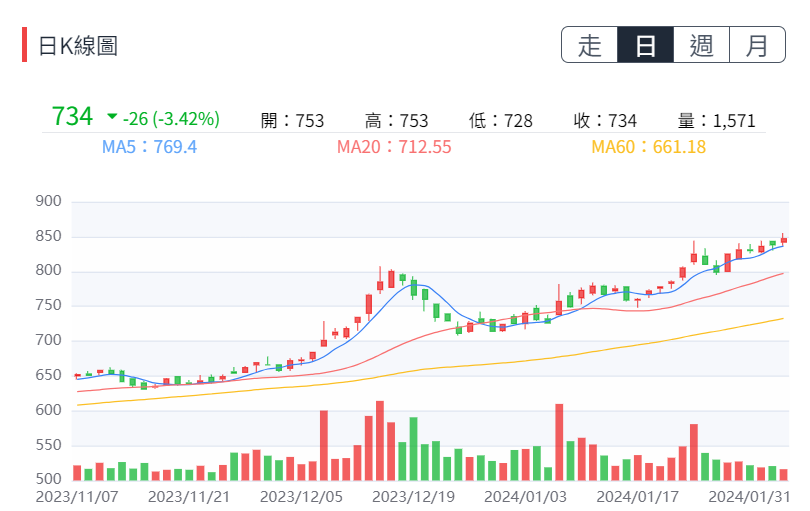Screen dimensions: 810x511
Task: Click the MA60 661.18 legend label
Action: pyautogui.click(x=648, y=147)
